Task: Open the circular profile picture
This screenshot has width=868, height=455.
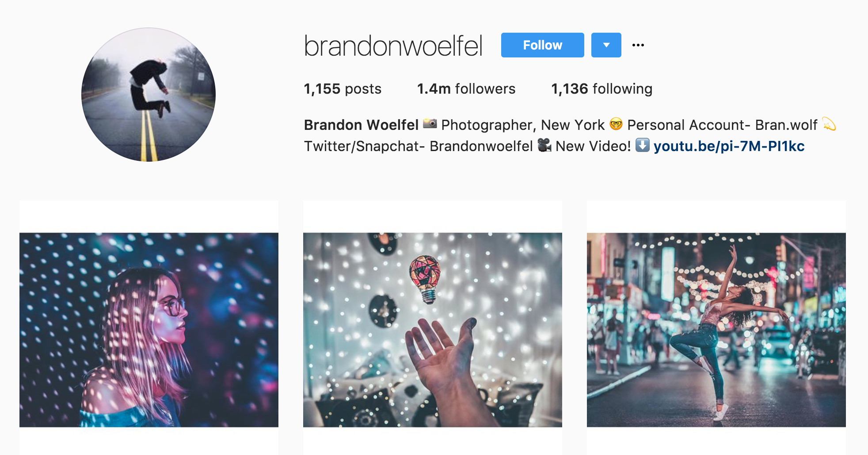Action: 148,95
